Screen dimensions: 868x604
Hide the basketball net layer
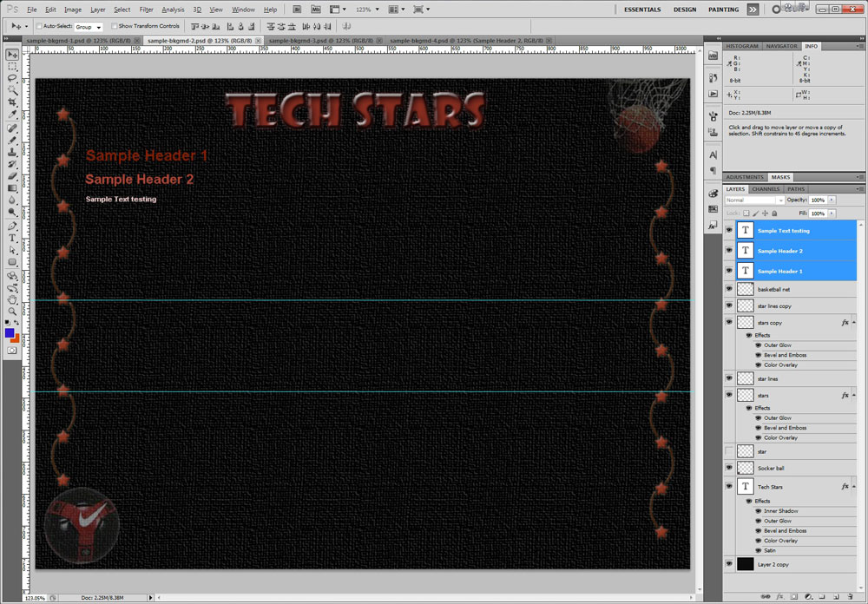click(x=729, y=289)
